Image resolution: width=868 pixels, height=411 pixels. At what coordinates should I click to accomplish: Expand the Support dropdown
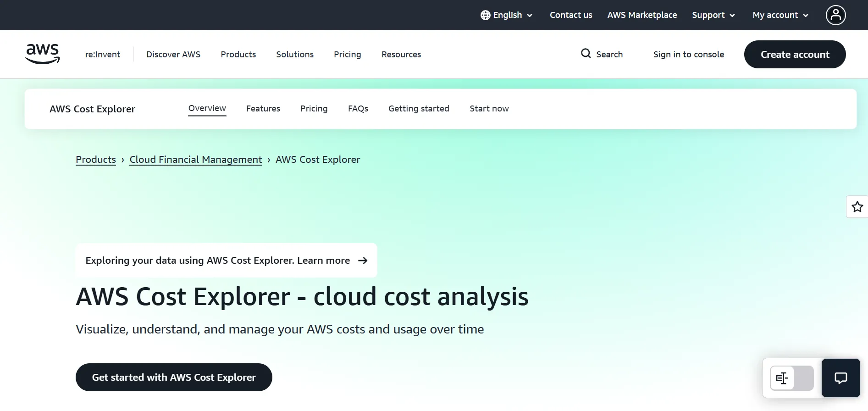click(x=713, y=15)
